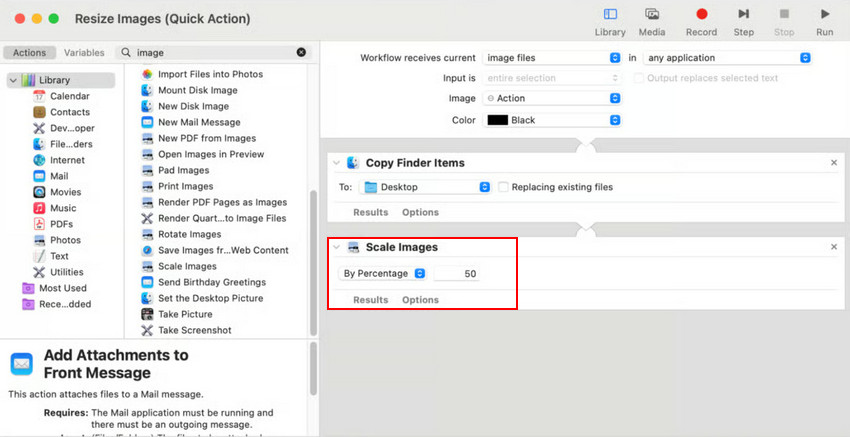Viewport: 850px width, 437px height.
Task: Click the Stop toolbar button
Action: tap(784, 22)
